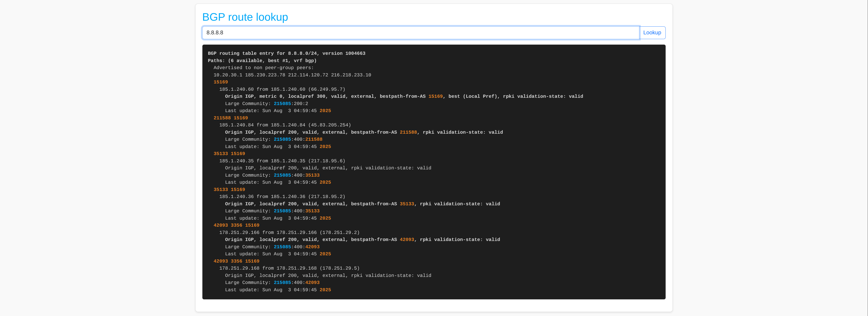
Task: Click 35133 in path above 185.1.240.35 entry
Action: 220,154
